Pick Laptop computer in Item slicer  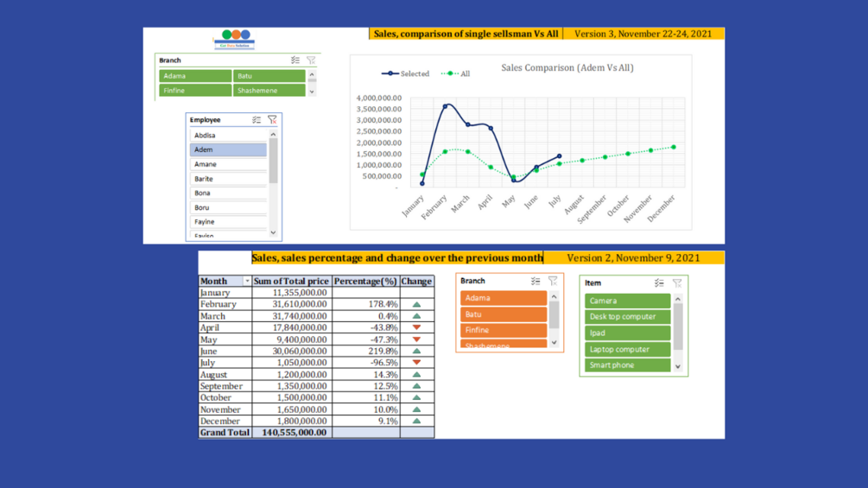click(x=627, y=349)
